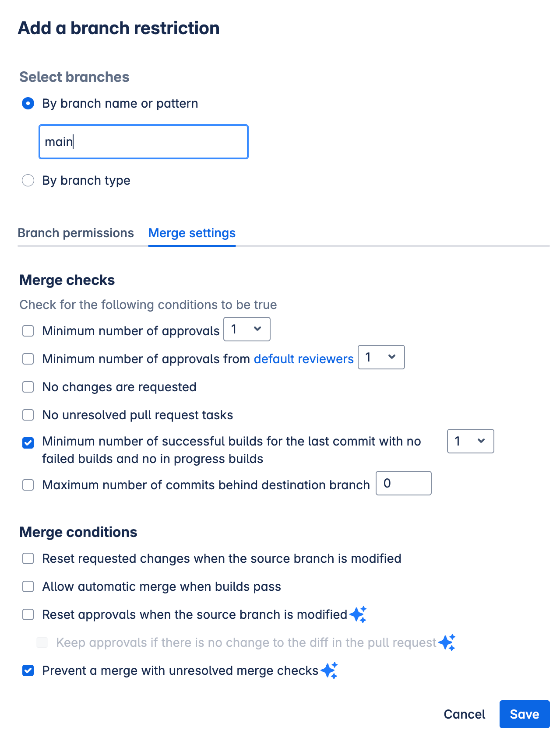Check Reset requested changes when source modified
The image size is (560, 744).
coord(28,558)
